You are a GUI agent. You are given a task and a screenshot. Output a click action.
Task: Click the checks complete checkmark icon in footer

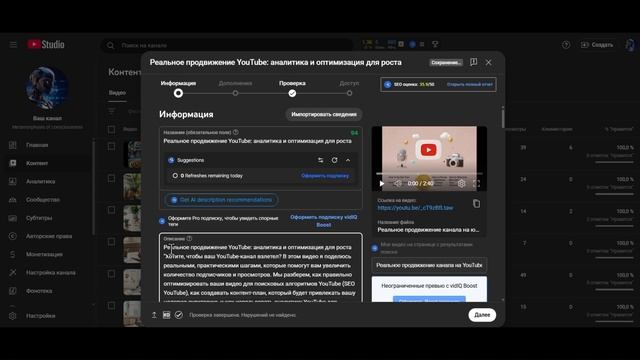(179, 315)
